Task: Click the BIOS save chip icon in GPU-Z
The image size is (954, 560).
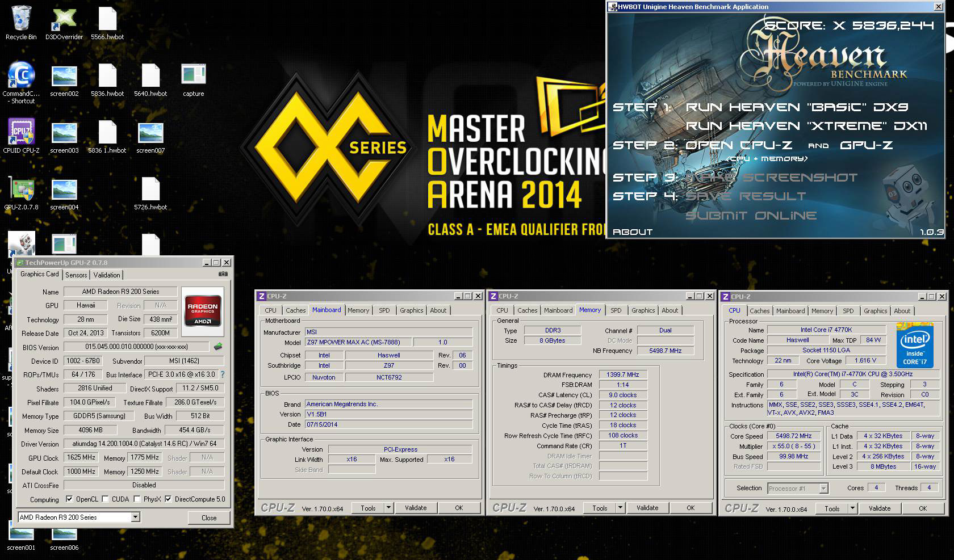Action: [x=217, y=346]
